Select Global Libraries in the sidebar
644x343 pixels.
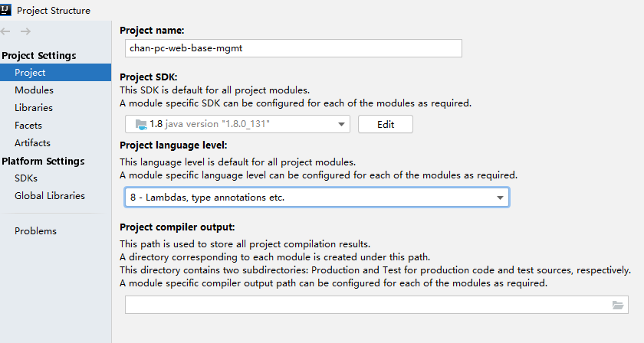[x=50, y=196]
